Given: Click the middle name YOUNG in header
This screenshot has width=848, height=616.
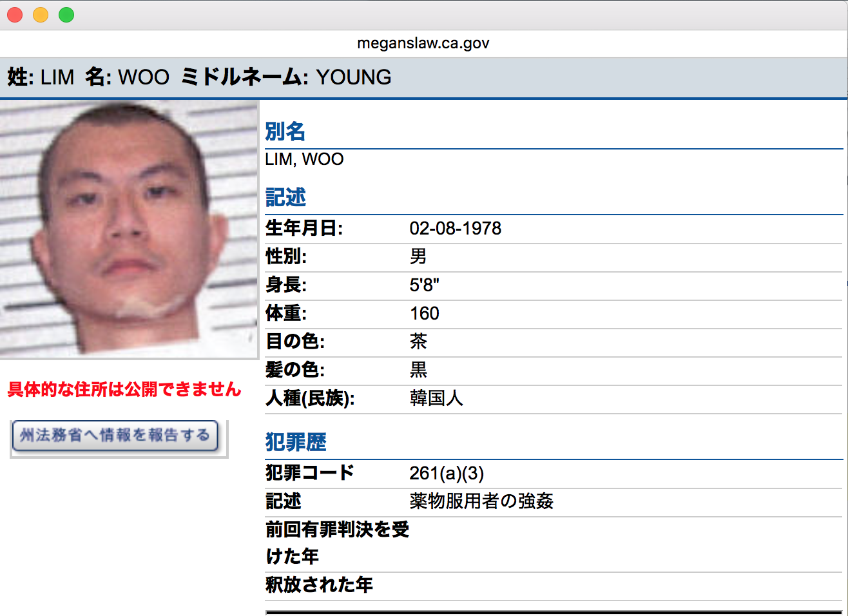Looking at the screenshot, I should click(354, 77).
